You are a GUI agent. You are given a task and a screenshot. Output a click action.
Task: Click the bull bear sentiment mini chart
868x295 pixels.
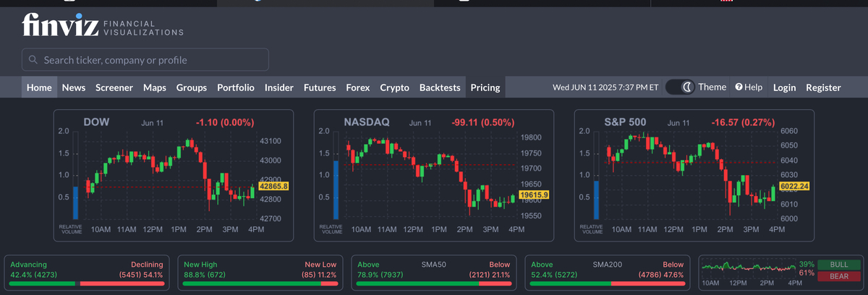pos(750,268)
